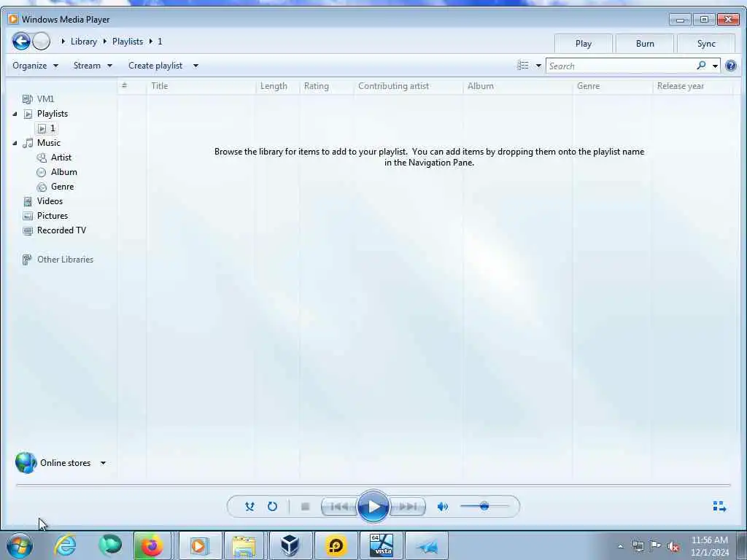Open Recorded TV in the navigation pane

click(61, 230)
